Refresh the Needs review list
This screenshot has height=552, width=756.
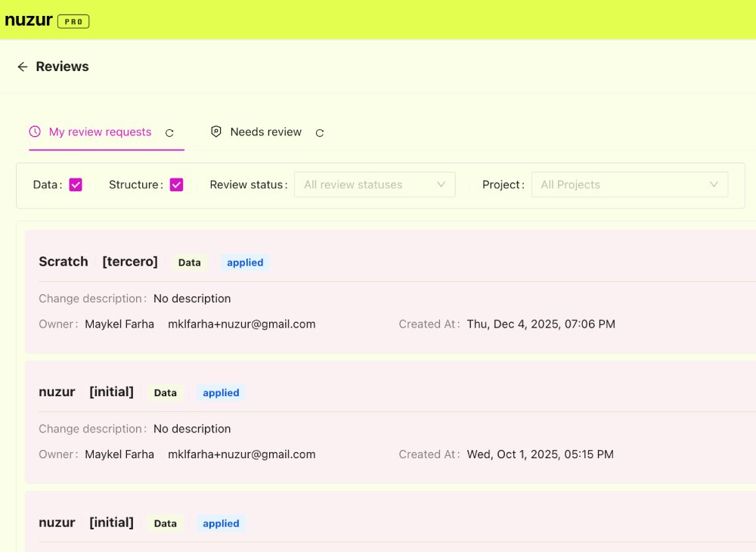click(319, 132)
